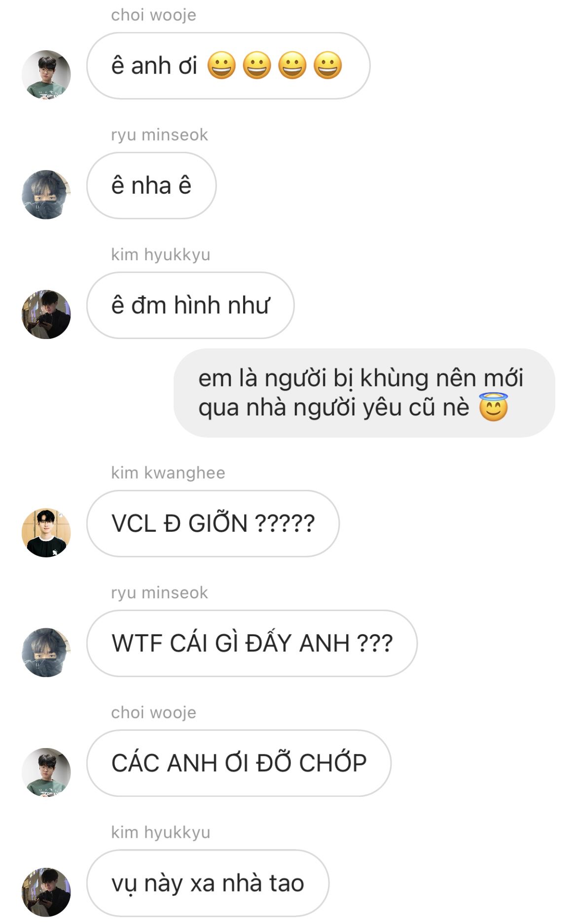Select the 'vụ này xa nhà tao' bubble
Viewport: 577px width, 924px height.
[208, 883]
